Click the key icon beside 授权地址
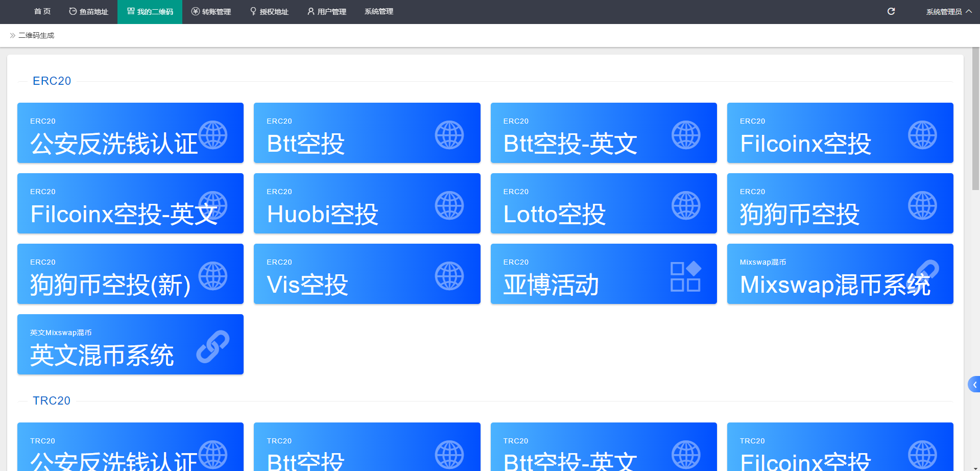 pos(252,11)
